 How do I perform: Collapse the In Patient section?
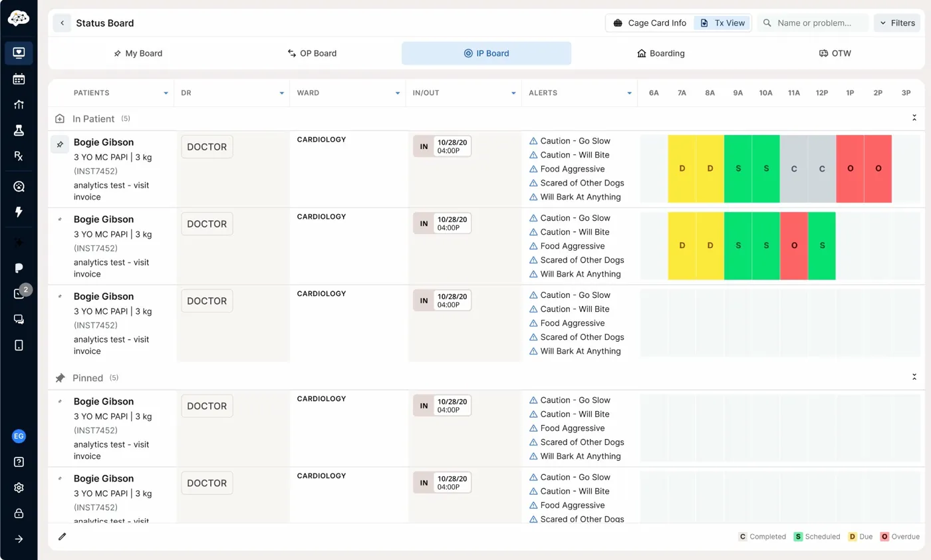pyautogui.click(x=914, y=118)
